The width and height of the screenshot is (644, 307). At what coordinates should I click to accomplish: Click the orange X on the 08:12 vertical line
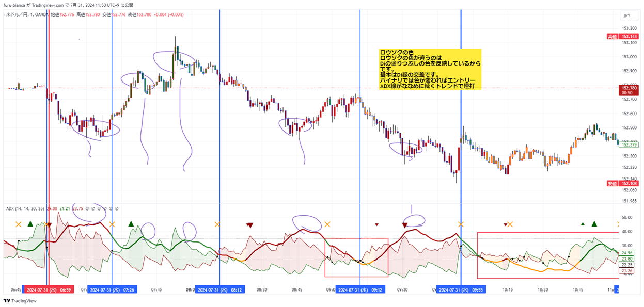217,224
